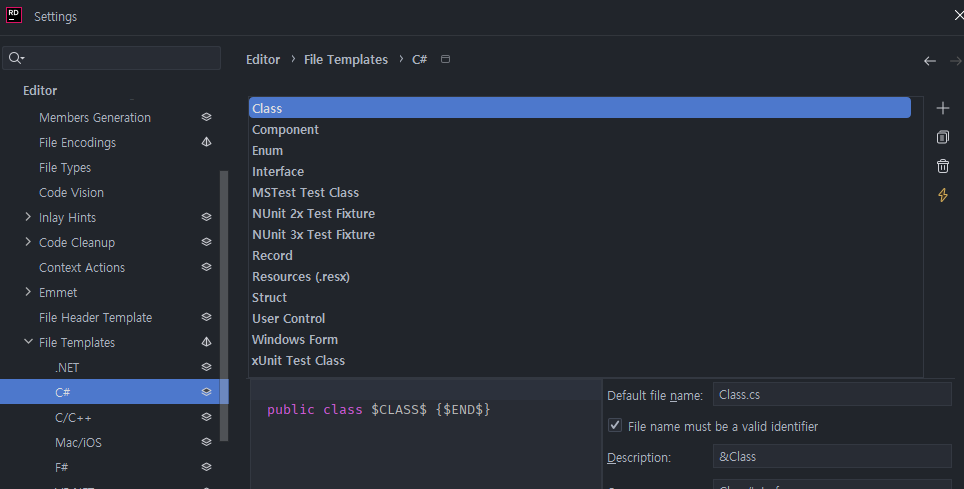Click layer icon next to File Templates

(x=207, y=342)
